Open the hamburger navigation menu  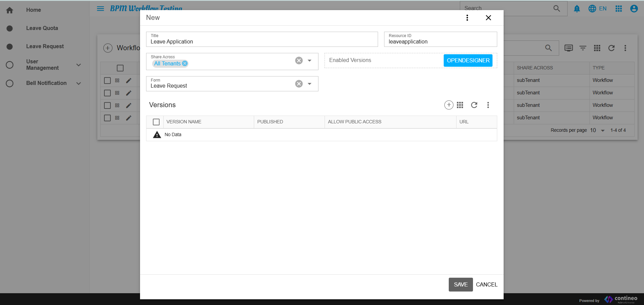tap(100, 9)
